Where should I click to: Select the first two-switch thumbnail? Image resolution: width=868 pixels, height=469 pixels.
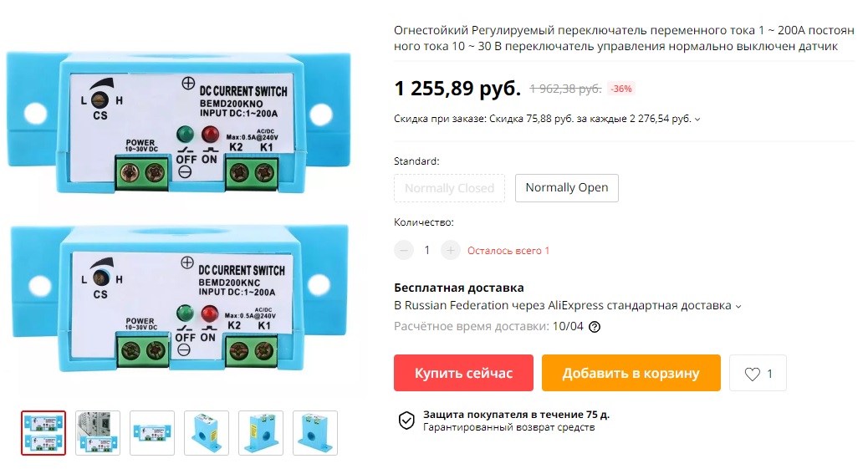pos(43,433)
